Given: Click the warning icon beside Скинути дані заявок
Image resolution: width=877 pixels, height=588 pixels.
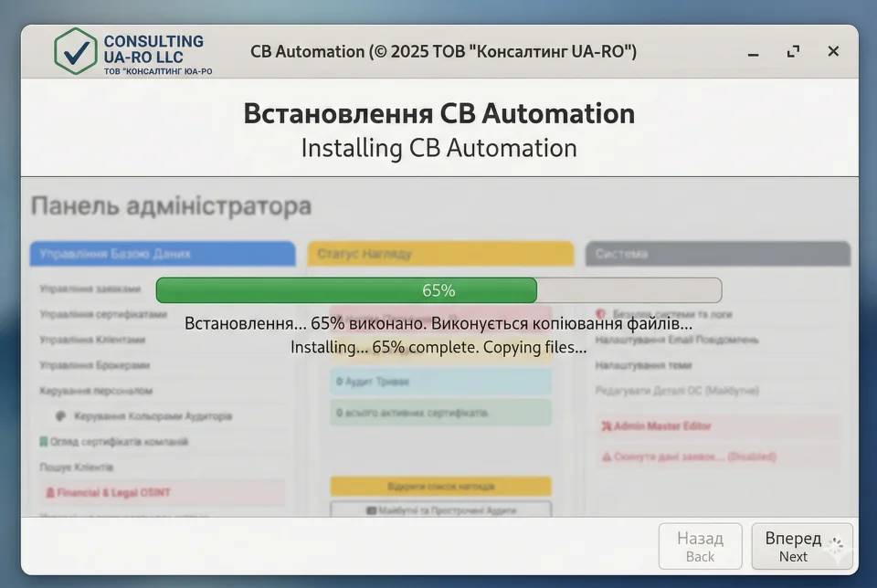Looking at the screenshot, I should coord(607,457).
